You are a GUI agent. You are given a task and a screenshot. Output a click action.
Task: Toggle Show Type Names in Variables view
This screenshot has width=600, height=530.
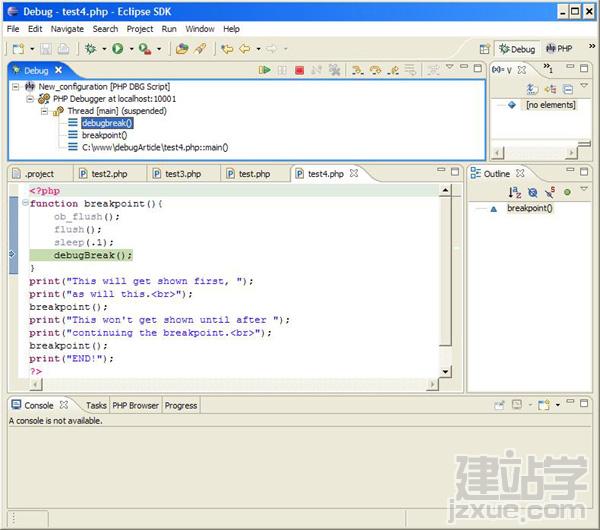pos(532,89)
